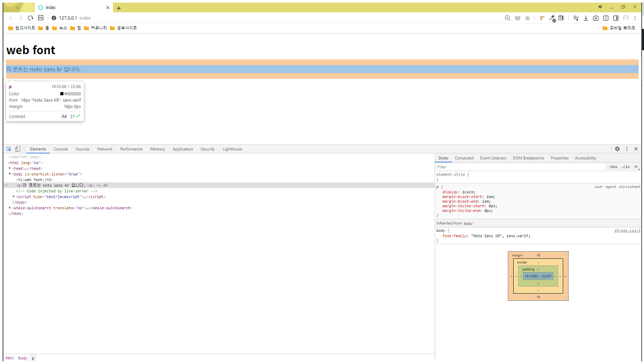Activate the DevTools element inspector picker
Image resolution: width=644 pixels, height=364 pixels.
(x=9, y=149)
